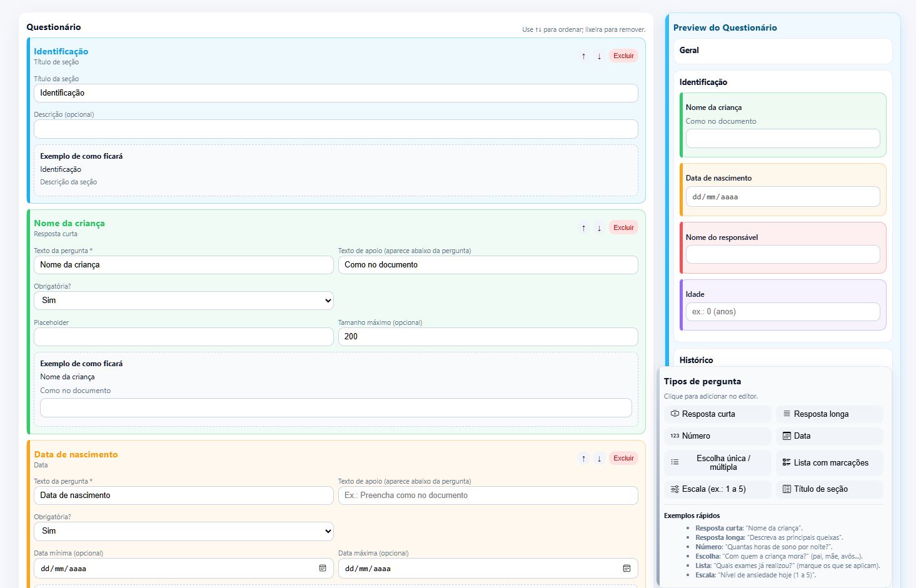Add a Título de seção element
Screen dimensions: 916x588
click(x=829, y=489)
